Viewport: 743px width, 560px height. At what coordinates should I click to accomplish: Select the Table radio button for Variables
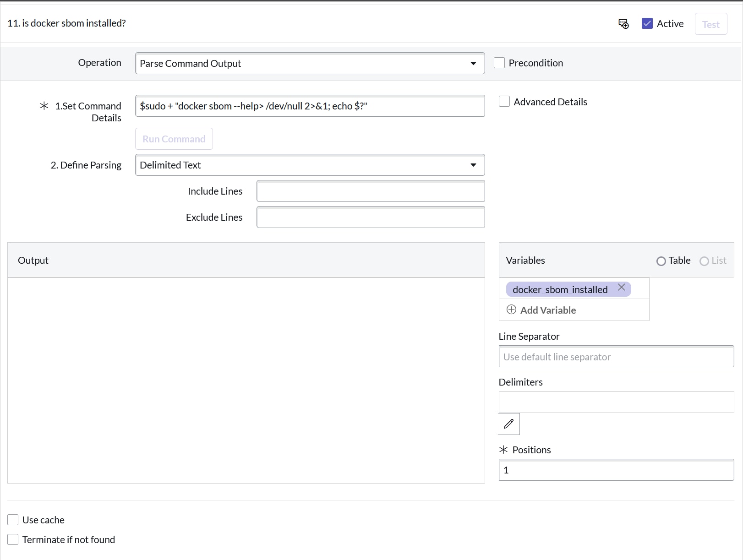661,261
